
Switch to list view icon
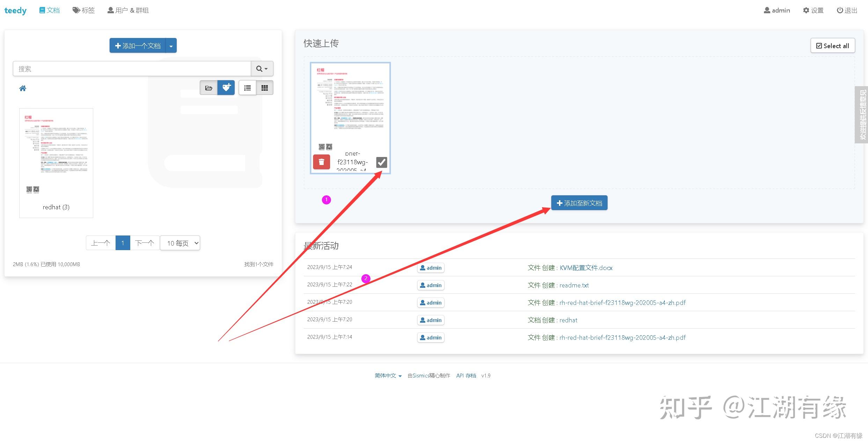(248, 88)
